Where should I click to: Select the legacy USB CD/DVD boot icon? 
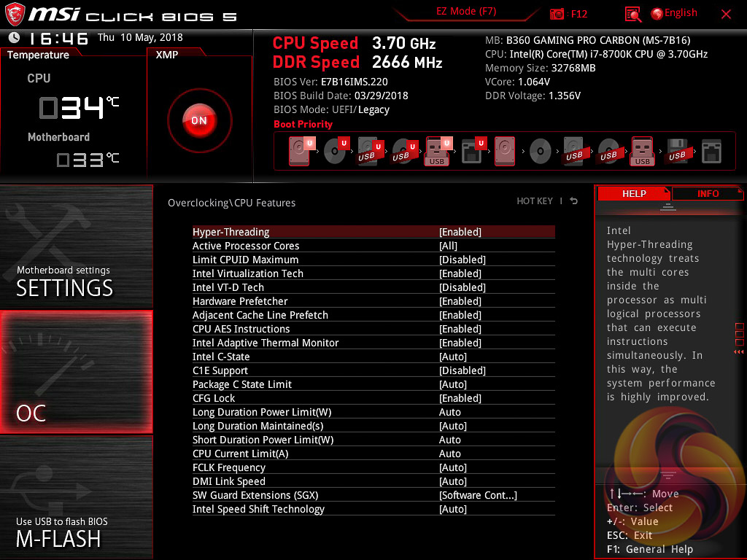[x=608, y=151]
